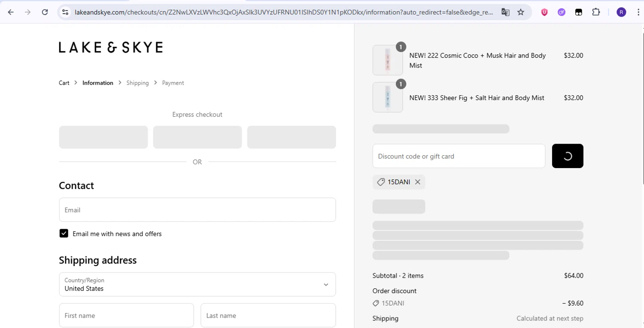This screenshot has width=644, height=328.
Task: Open site information icon in address bar
Action: [65, 12]
